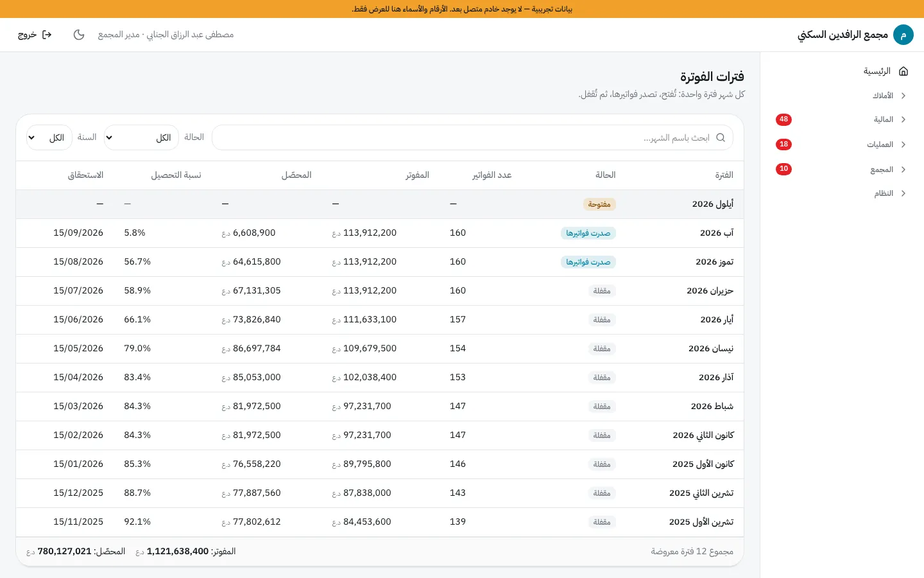Click 92.1% collection rate cell
Screen dimensions: 924x578
pyautogui.click(x=137, y=522)
